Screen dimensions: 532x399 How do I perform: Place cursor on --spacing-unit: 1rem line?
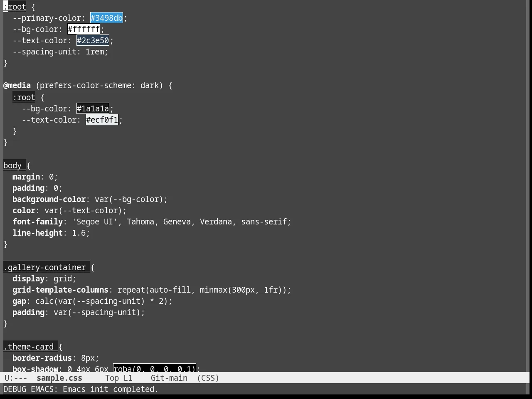click(x=60, y=52)
